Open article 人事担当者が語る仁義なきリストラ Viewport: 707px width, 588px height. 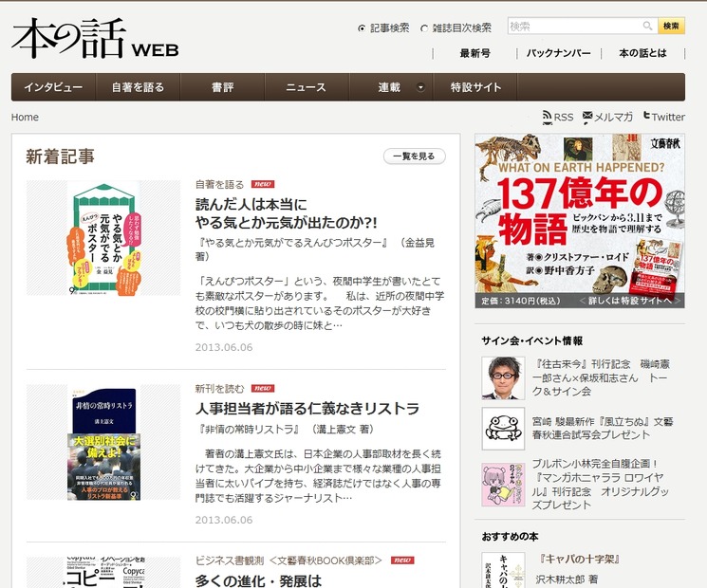click(307, 409)
